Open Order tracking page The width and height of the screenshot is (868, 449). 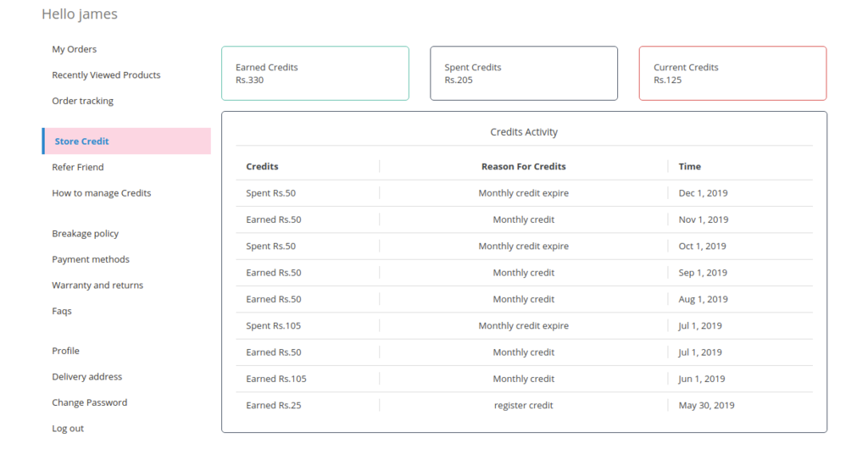82,101
